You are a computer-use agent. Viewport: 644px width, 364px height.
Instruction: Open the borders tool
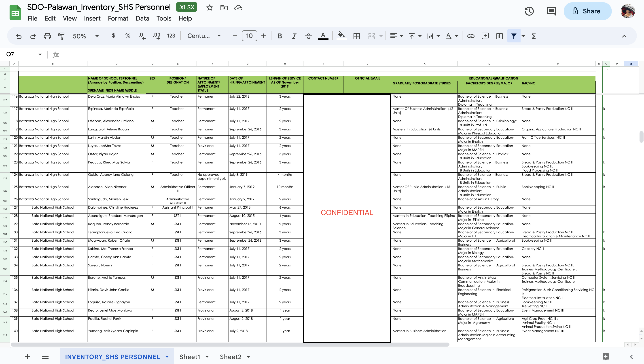click(x=356, y=36)
